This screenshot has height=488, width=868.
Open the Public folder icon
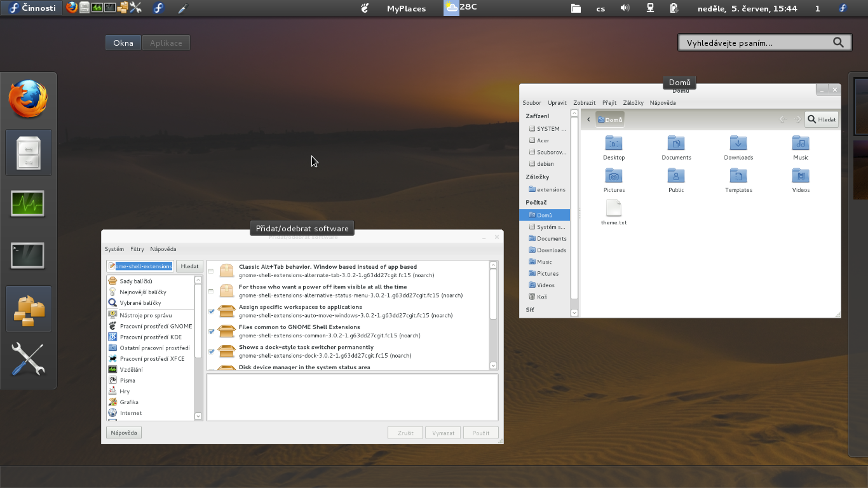click(x=676, y=180)
